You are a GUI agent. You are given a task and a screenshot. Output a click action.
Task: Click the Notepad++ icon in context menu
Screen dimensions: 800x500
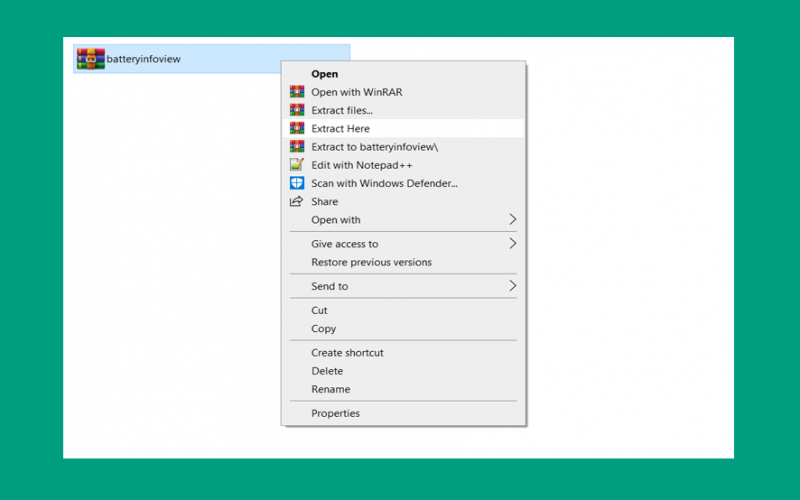tap(297, 165)
